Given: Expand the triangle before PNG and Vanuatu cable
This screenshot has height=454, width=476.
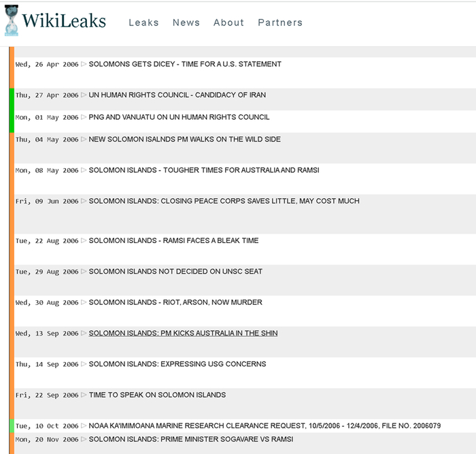Looking at the screenshot, I should (x=84, y=118).
